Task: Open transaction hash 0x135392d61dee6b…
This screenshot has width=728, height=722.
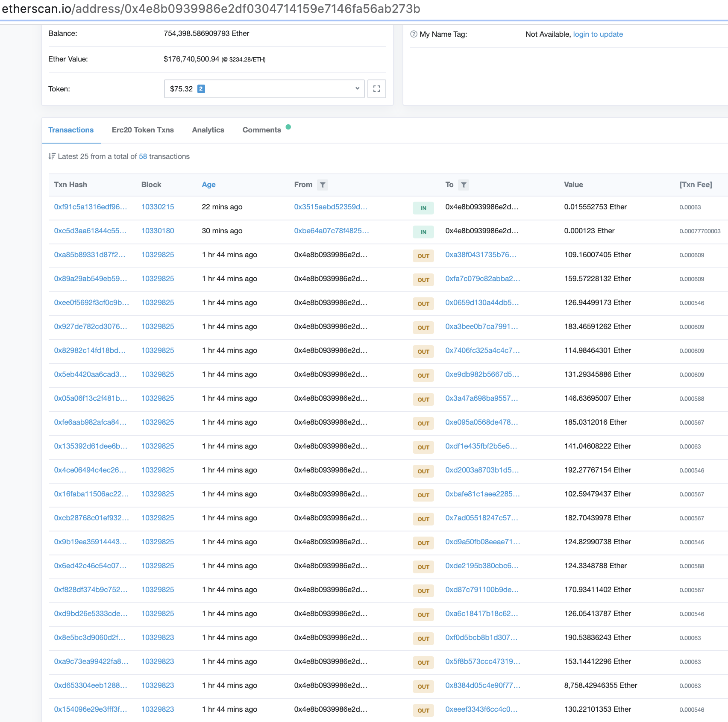Action: [91, 446]
